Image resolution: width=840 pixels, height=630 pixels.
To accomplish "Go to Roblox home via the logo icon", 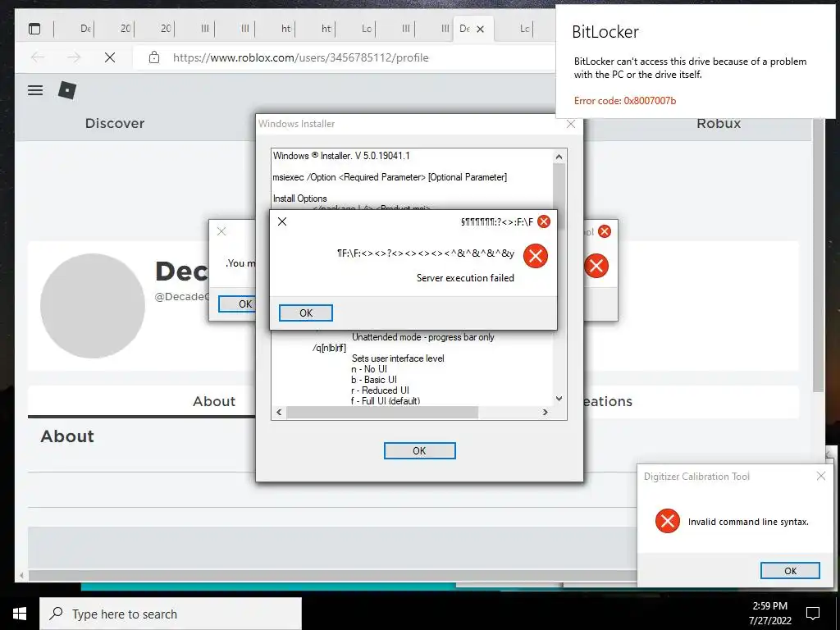I will 67,90.
